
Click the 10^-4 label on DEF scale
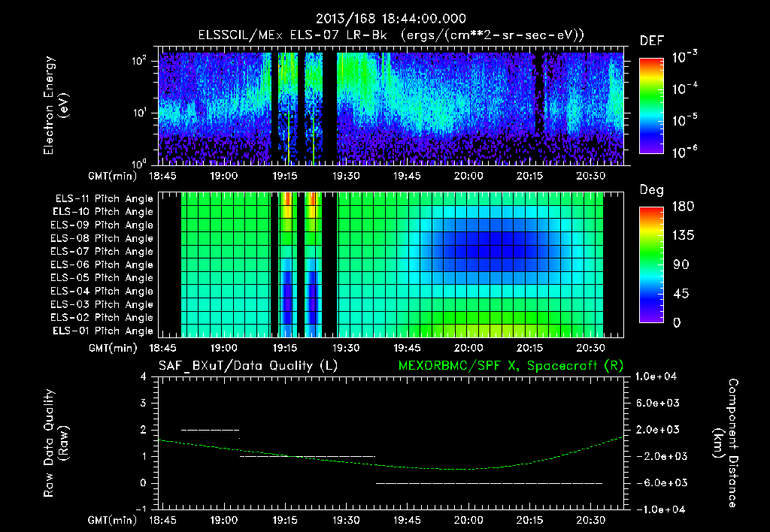tap(684, 89)
